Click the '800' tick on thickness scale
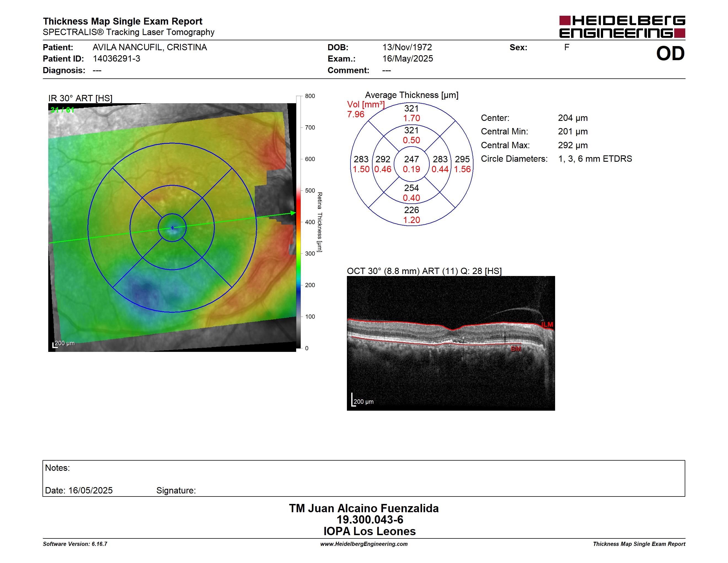 [x=310, y=96]
